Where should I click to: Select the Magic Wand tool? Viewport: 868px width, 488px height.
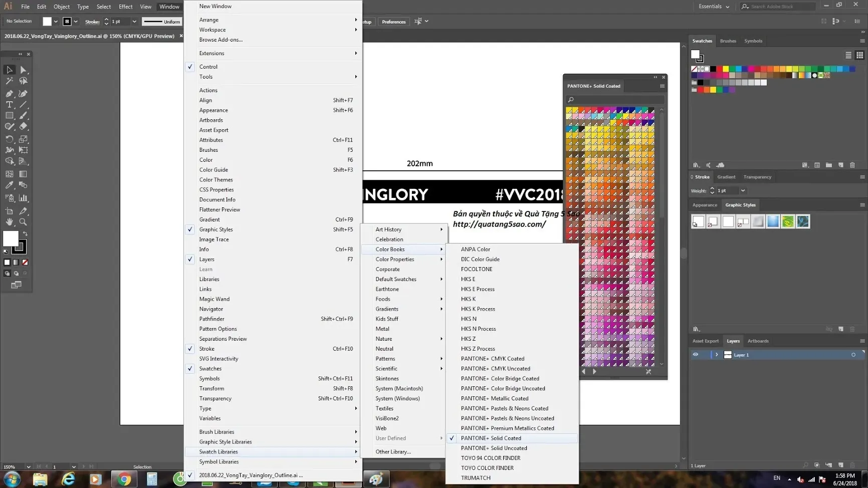9,81
